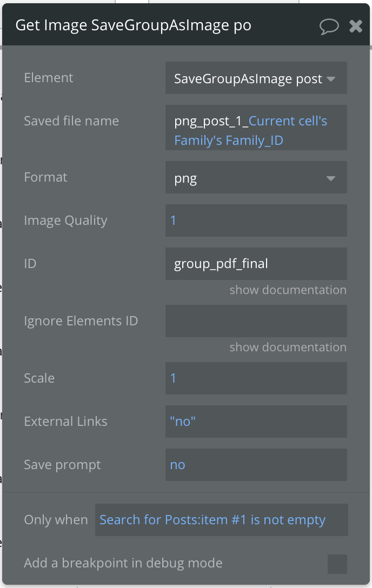This screenshot has width=372, height=588.
Task: Edit the External Links "no" value
Action: (x=256, y=422)
